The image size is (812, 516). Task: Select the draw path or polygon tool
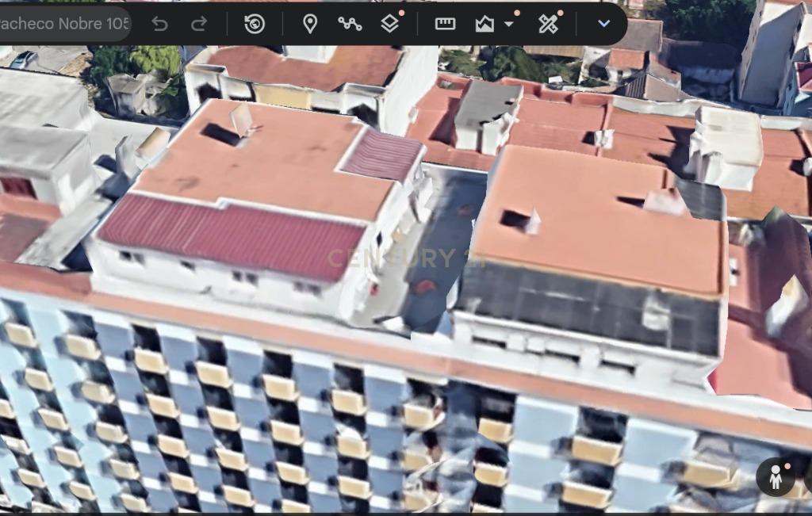350,24
